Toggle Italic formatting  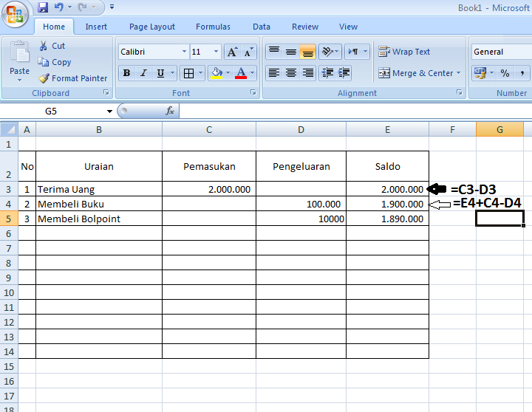coord(143,73)
